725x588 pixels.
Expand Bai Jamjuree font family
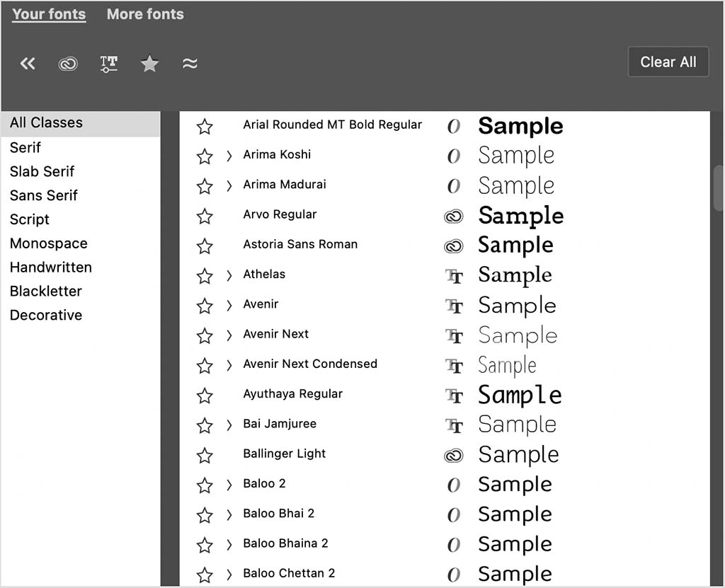point(229,425)
